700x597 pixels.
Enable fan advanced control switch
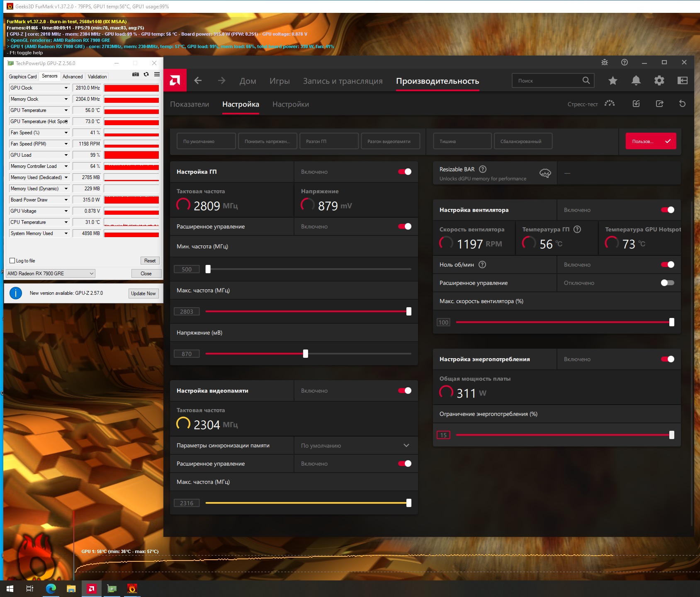coord(668,283)
